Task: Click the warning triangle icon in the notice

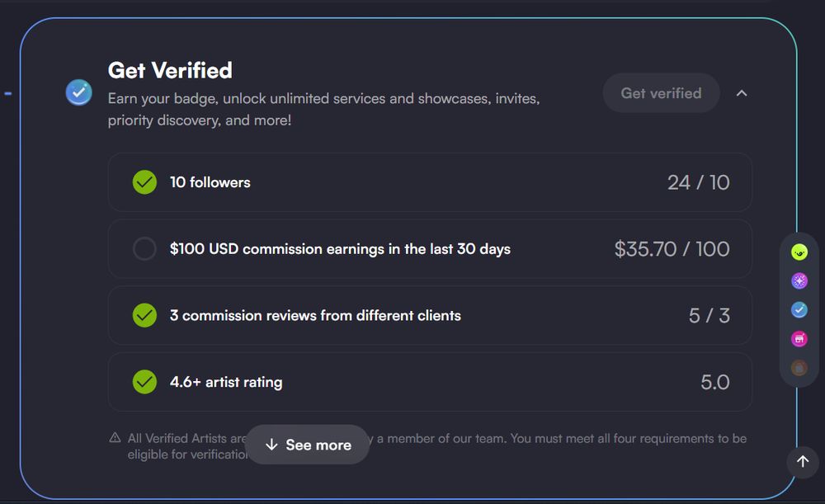Action: tap(115, 438)
